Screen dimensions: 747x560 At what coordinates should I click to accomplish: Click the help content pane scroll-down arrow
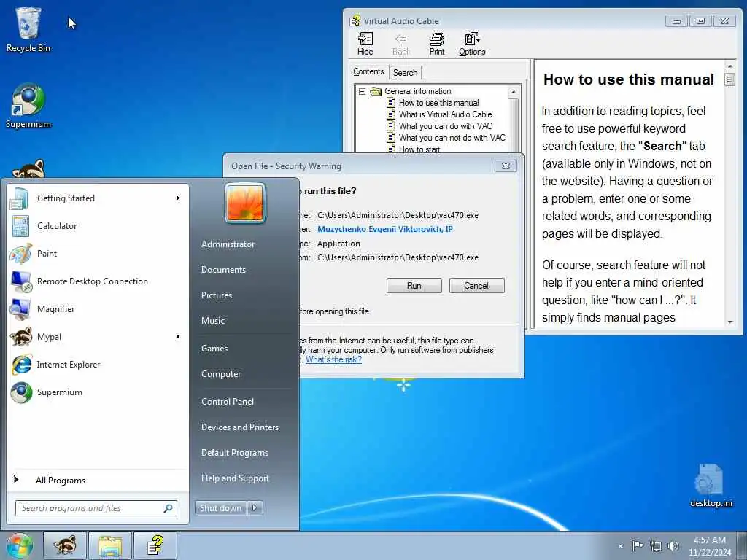coord(729,322)
